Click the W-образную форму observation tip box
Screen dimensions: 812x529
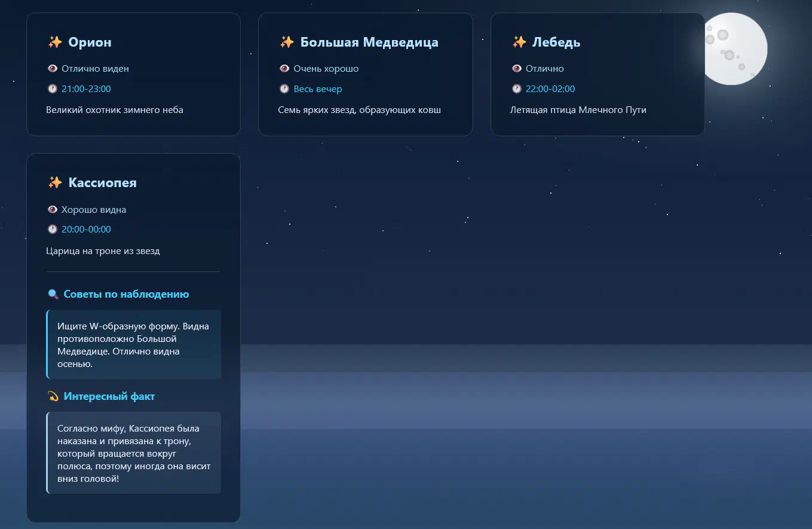134,344
